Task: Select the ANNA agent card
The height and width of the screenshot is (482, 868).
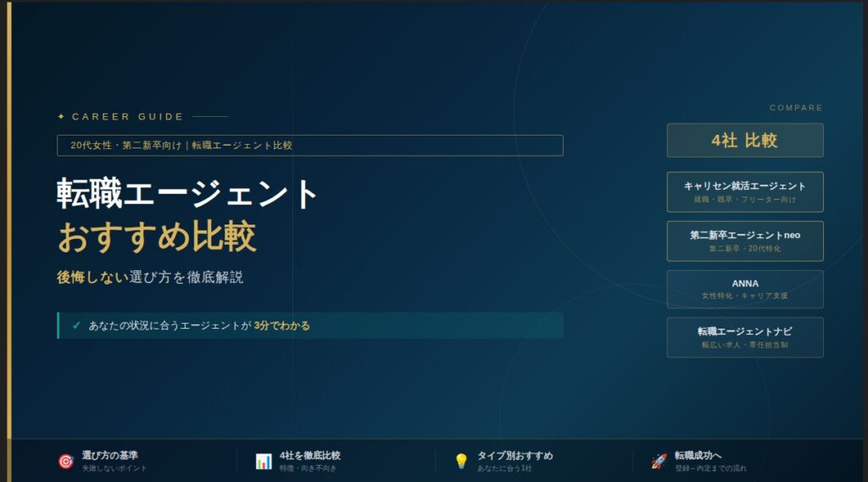Action: click(x=745, y=290)
